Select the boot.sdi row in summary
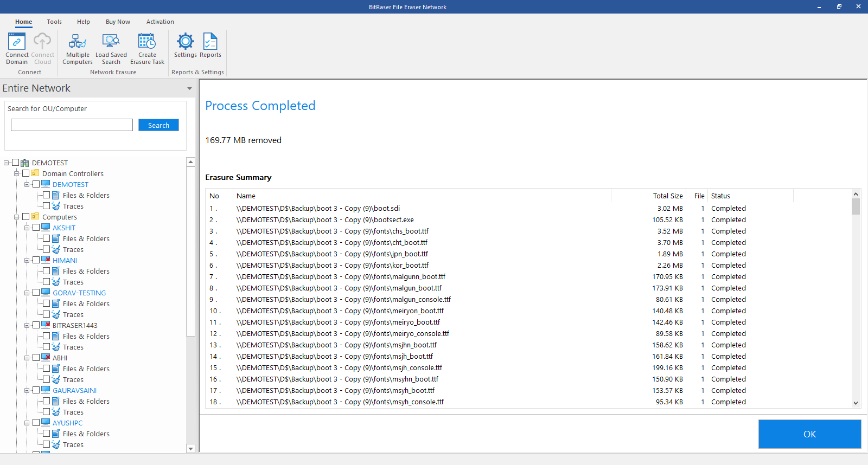 tap(528, 208)
